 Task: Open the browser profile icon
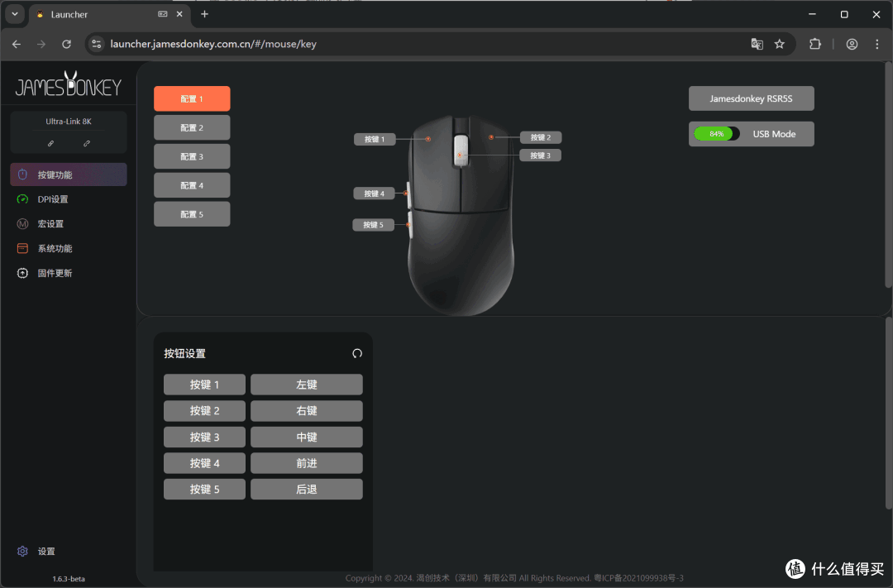point(852,44)
